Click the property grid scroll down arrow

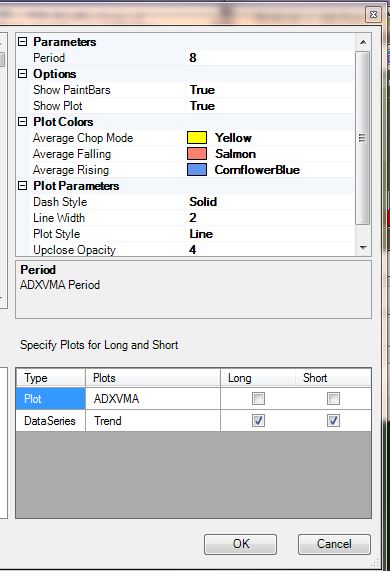pos(363,248)
